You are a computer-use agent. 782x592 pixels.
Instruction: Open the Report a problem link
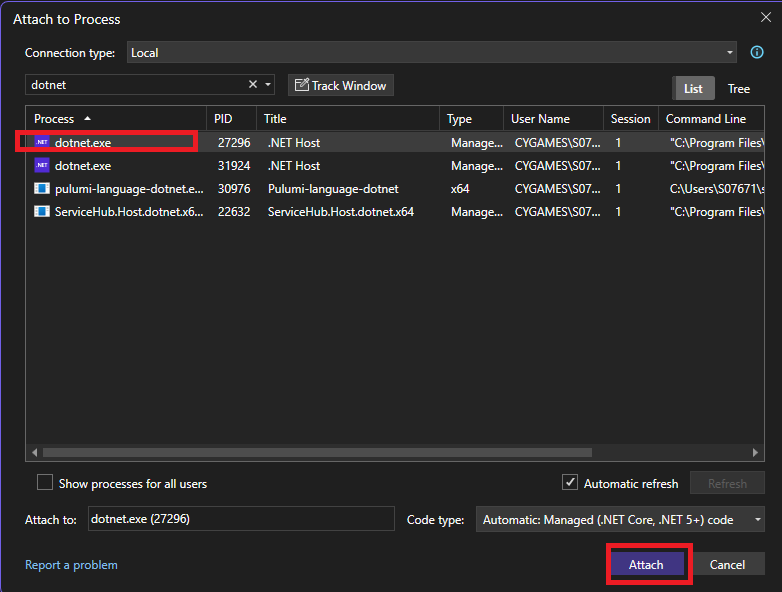[71, 565]
